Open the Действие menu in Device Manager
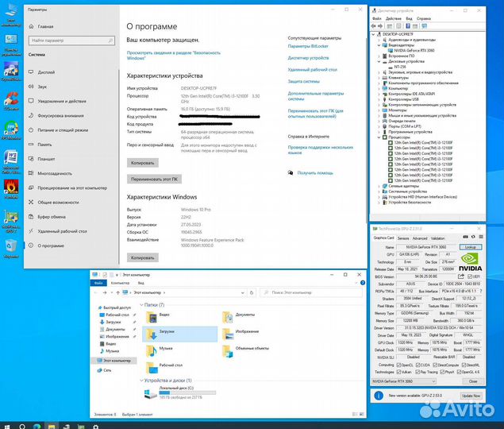This screenshot has height=429, width=504. point(394,18)
